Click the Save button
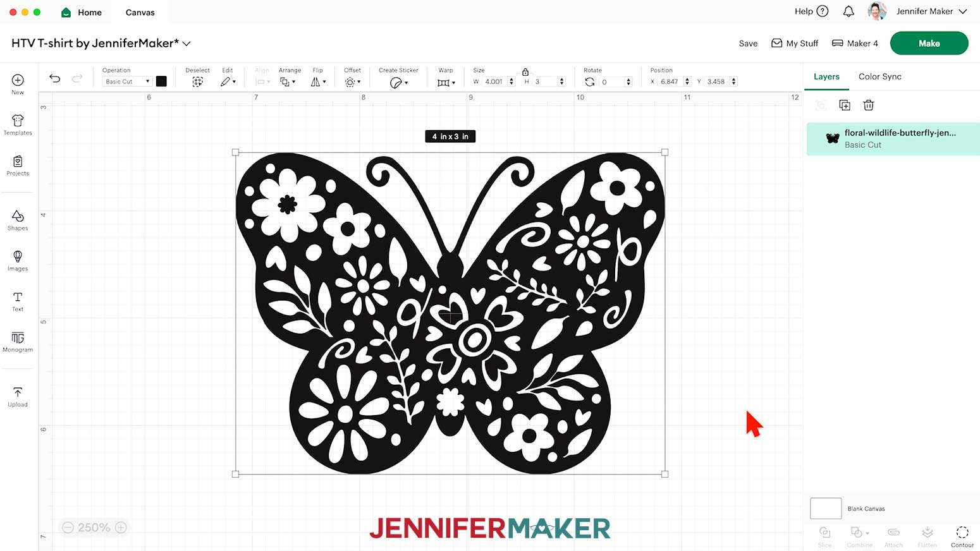 tap(748, 44)
